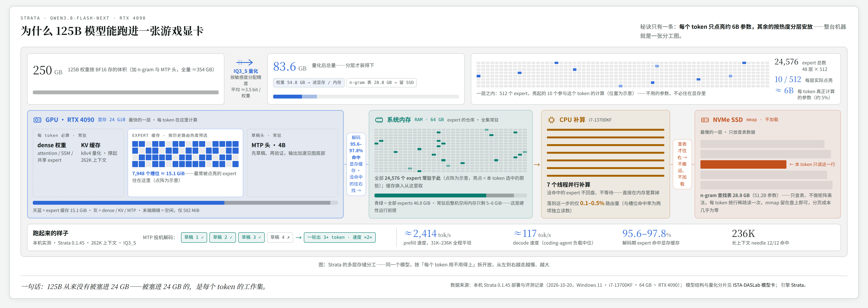Click the green system memory usage bar
The image size is (868, 308).
pos(451,195)
